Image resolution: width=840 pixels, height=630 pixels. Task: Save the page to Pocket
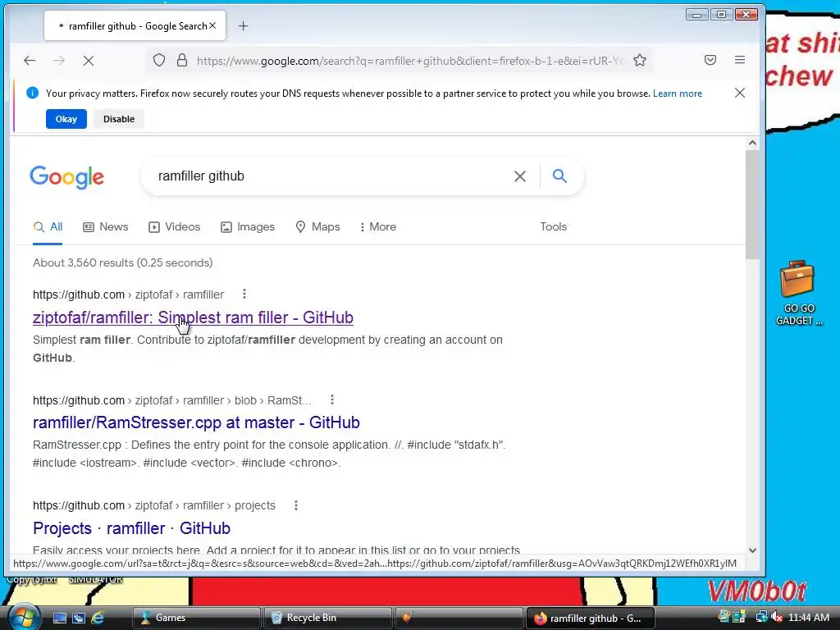[x=710, y=60]
